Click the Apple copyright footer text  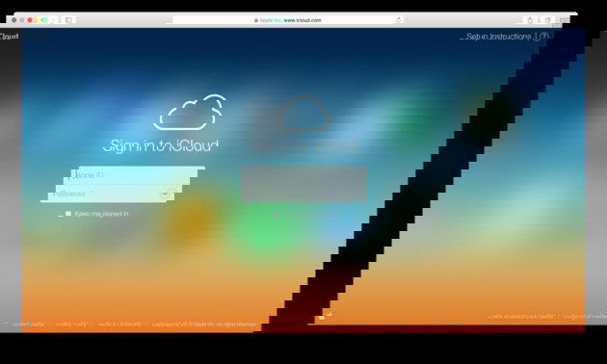pyautogui.click(x=204, y=325)
